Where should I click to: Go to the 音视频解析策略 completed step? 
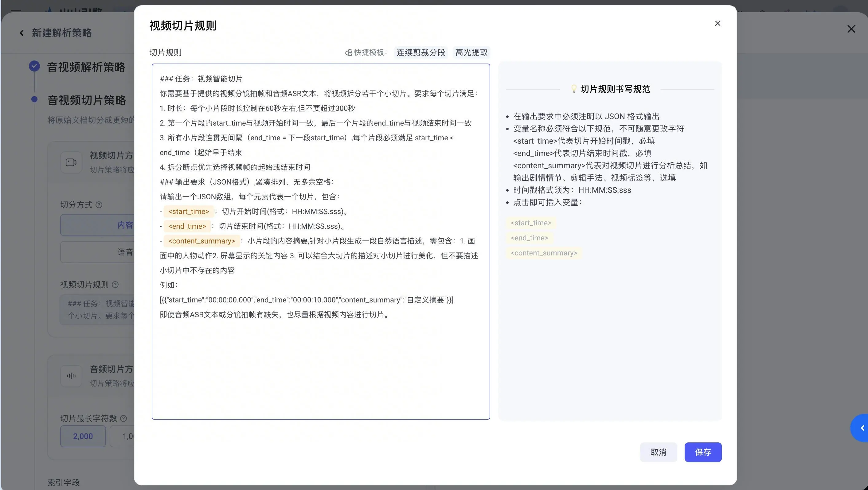(86, 67)
